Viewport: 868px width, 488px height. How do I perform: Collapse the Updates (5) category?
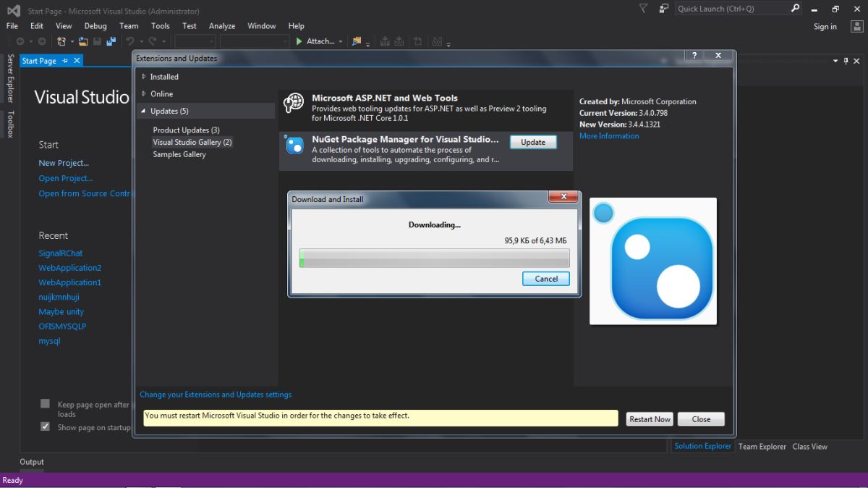coord(143,111)
